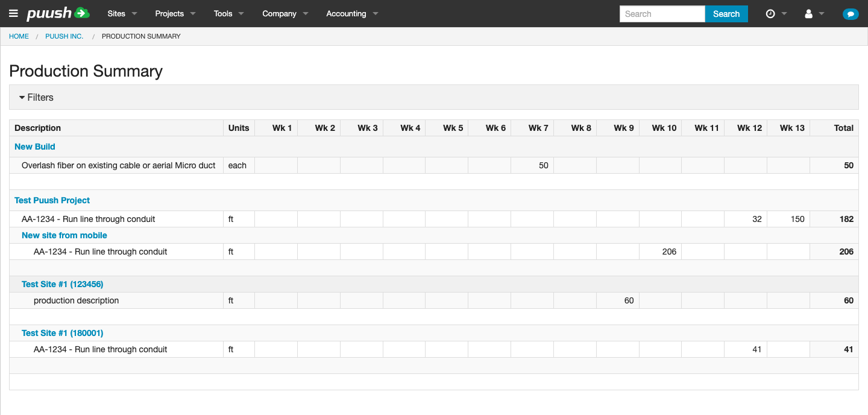This screenshot has height=415, width=868.
Task: Open the chat bubble in the top bar
Action: pos(851,13)
